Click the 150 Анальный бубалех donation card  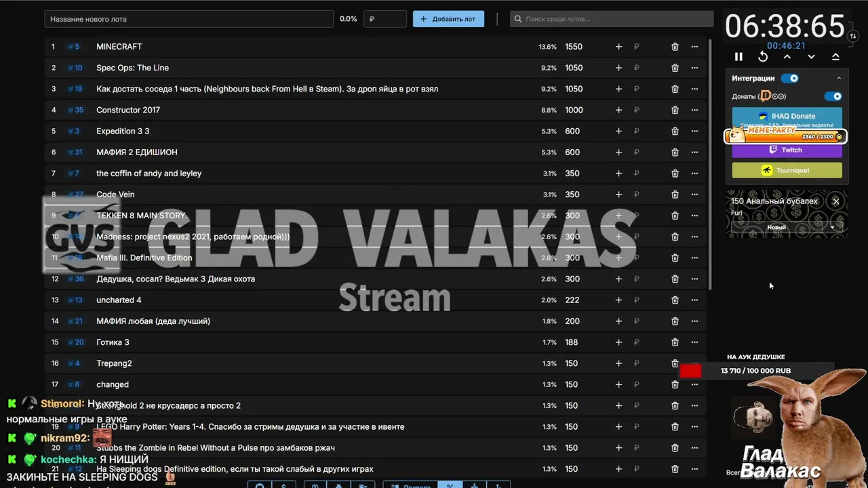[x=787, y=214]
